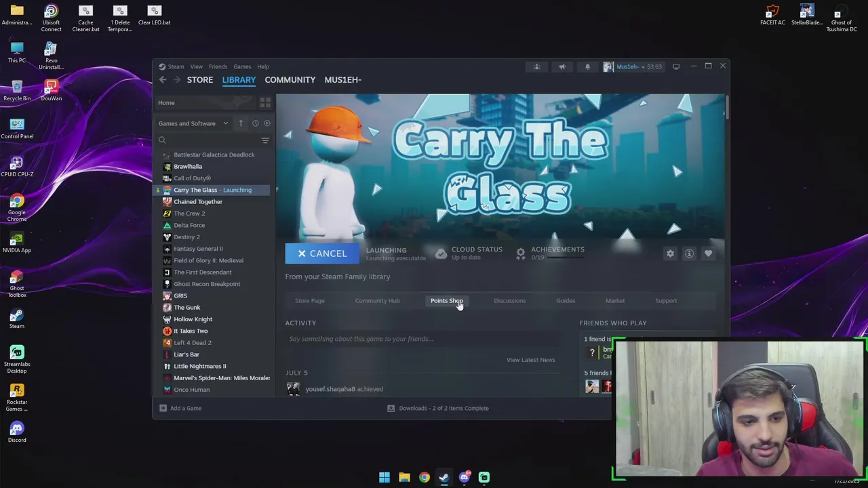
Task: Click the Cloud Status icon
Action: pyautogui.click(x=441, y=253)
